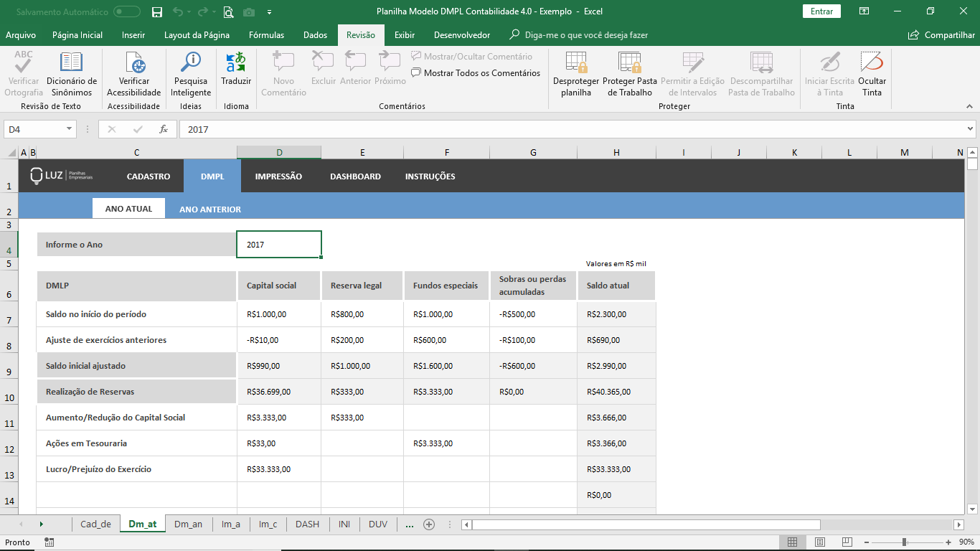The height and width of the screenshot is (551, 980).
Task: Click the Ocultar Tinta icon
Action: coord(872,63)
